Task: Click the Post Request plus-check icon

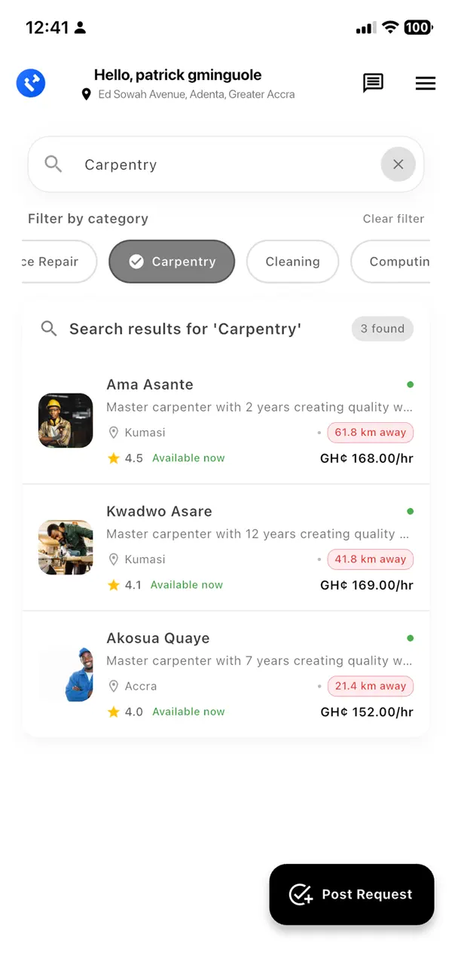Action: coord(301,895)
